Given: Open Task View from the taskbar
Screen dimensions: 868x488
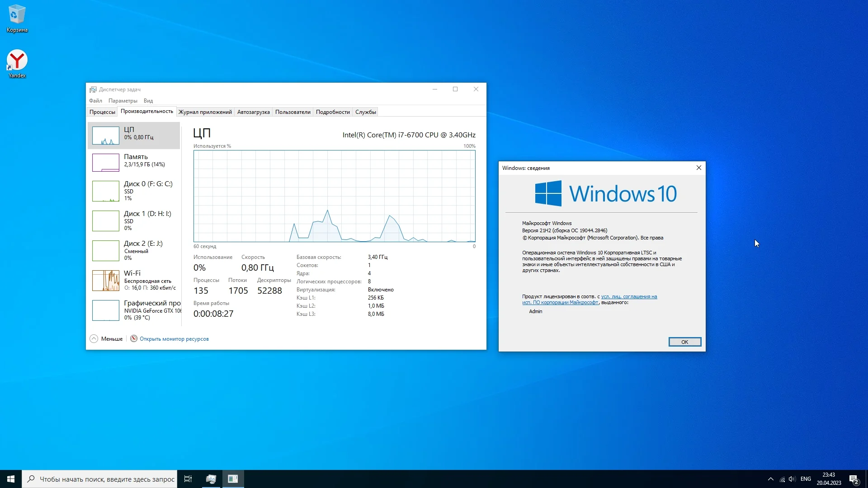Looking at the screenshot, I should pyautogui.click(x=188, y=479).
